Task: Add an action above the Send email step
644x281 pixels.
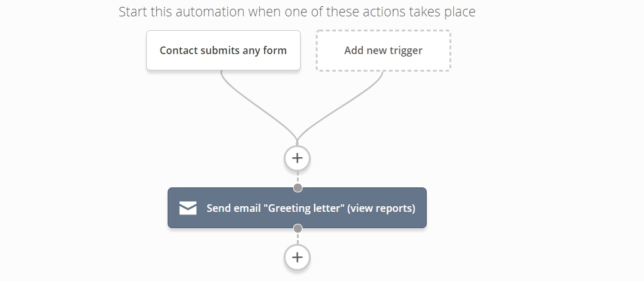Action: (298, 158)
